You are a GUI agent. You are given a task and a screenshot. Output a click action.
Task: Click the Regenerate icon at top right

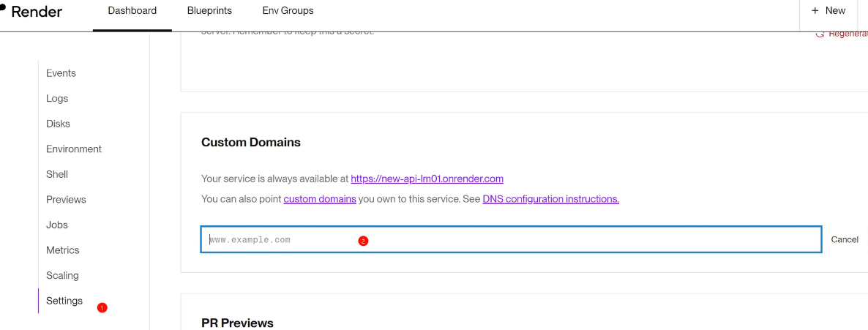click(820, 34)
